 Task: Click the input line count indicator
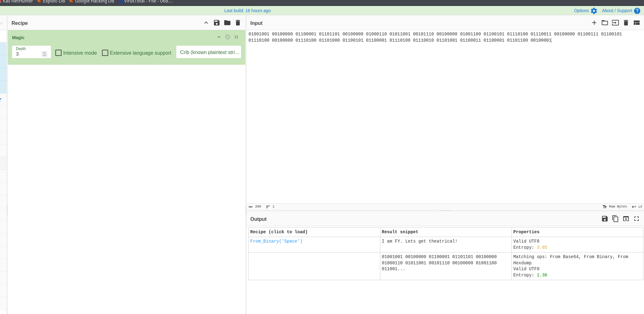270,207
